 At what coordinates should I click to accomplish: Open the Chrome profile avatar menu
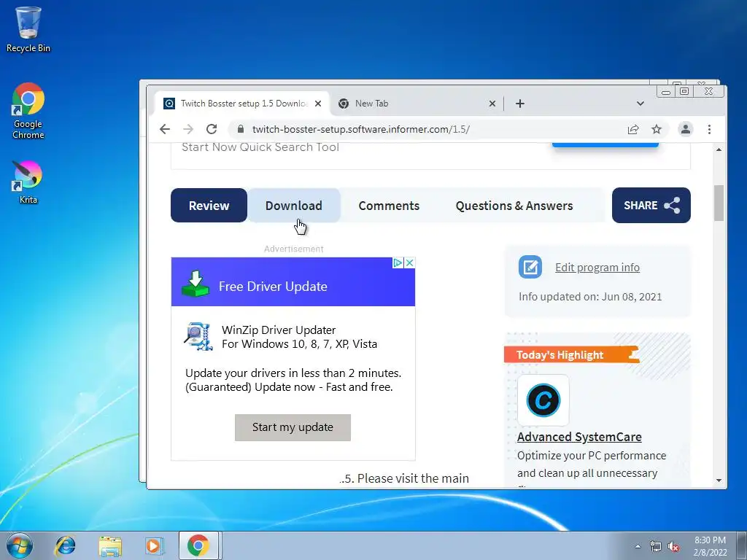coord(686,129)
